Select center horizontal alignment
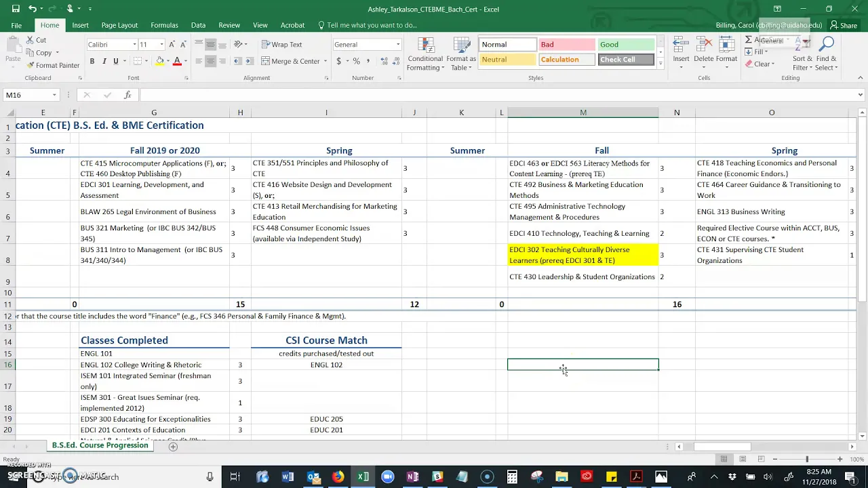Viewport: 868px width, 488px height. 211,62
